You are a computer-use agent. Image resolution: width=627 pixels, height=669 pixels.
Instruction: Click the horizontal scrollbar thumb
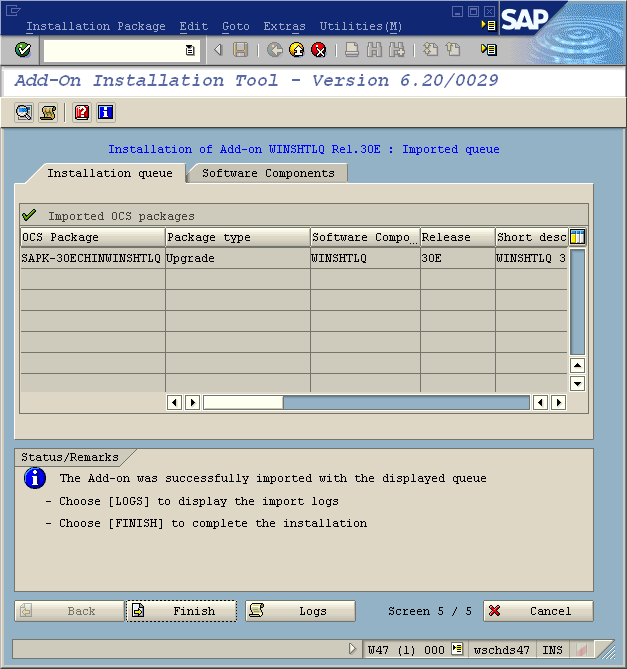243,402
